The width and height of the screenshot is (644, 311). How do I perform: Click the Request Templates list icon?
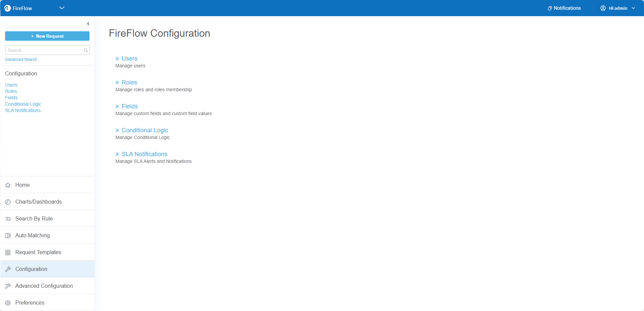(8, 252)
